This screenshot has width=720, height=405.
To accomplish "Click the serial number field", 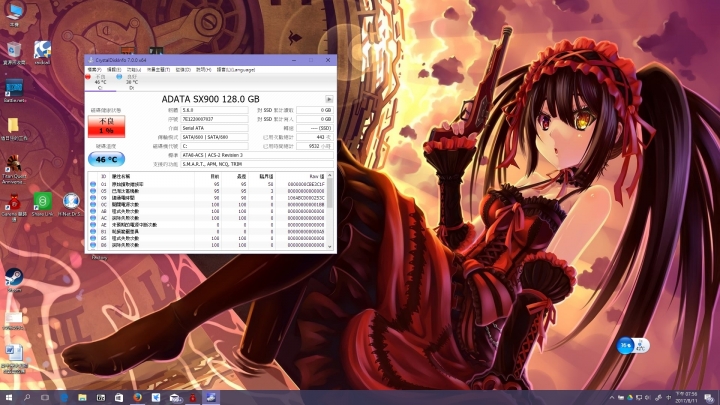I will (x=214, y=119).
